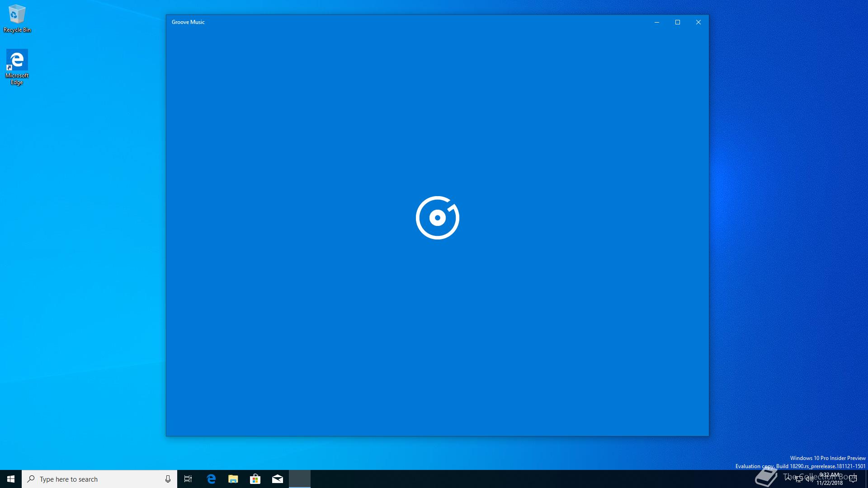The height and width of the screenshot is (488, 868).
Task: Click the Groove Music title bar text
Action: tap(188, 22)
